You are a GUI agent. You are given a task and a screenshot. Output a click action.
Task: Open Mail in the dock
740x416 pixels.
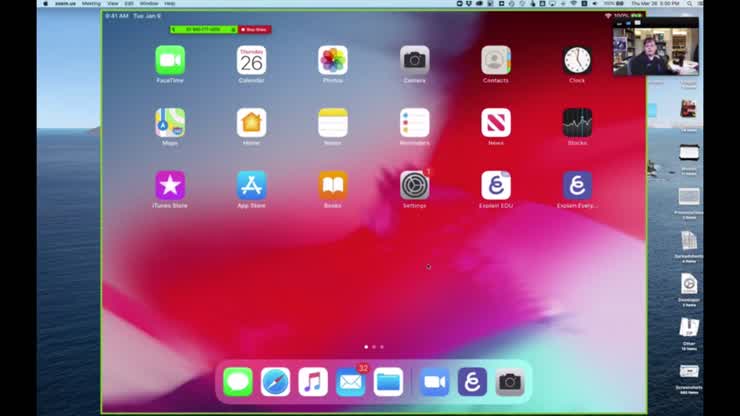pos(350,382)
